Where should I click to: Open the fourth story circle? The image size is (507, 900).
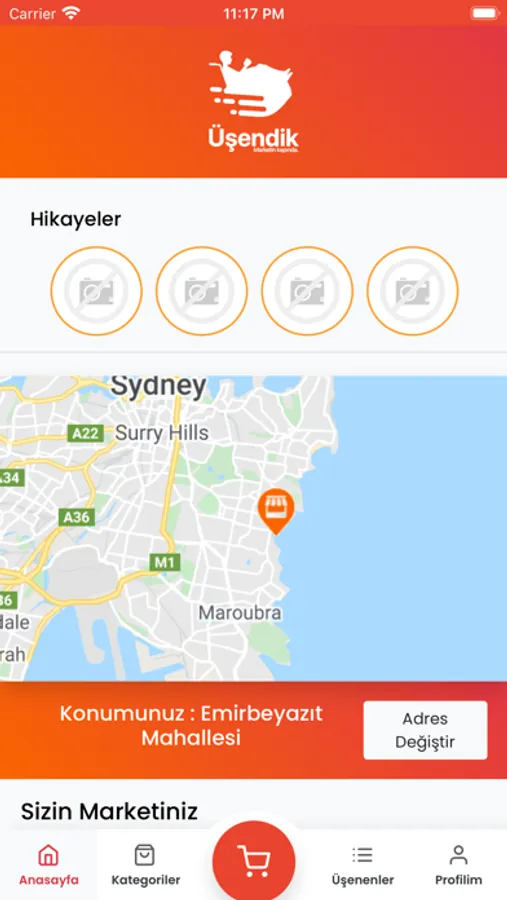click(x=413, y=291)
